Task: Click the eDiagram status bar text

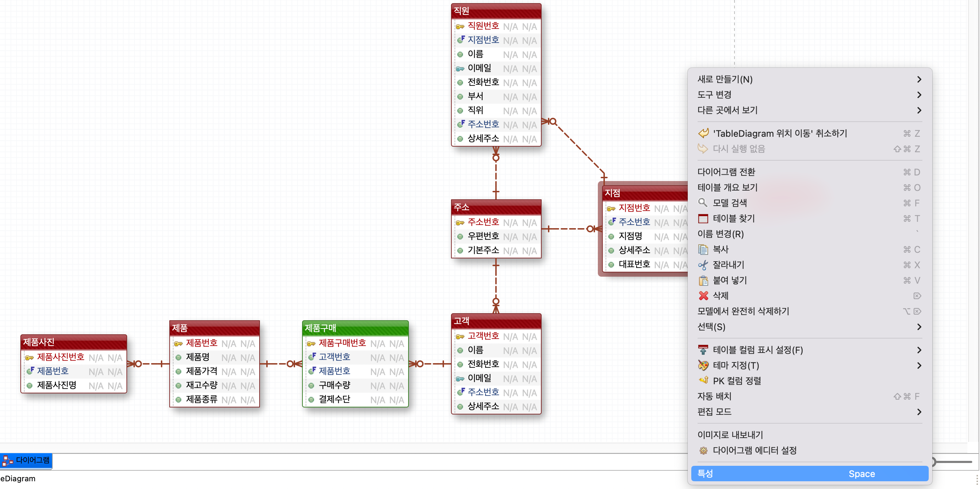Action: [x=18, y=479]
